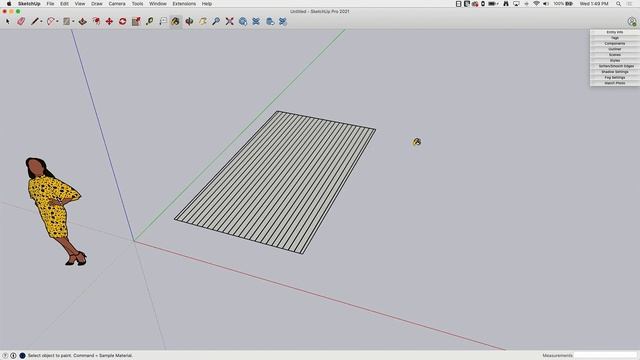Select the Rectangle shape tool

point(67,21)
